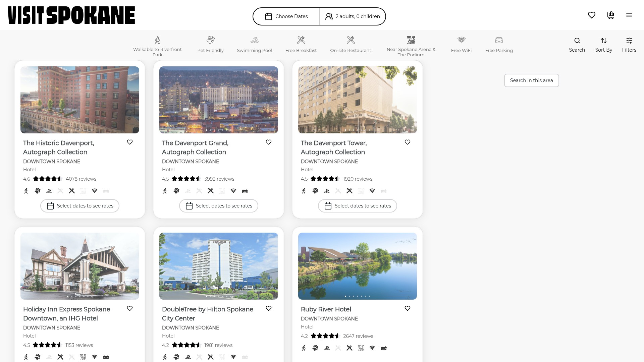Filter by Free WiFi
This screenshot has width=644, height=362.
(461, 45)
